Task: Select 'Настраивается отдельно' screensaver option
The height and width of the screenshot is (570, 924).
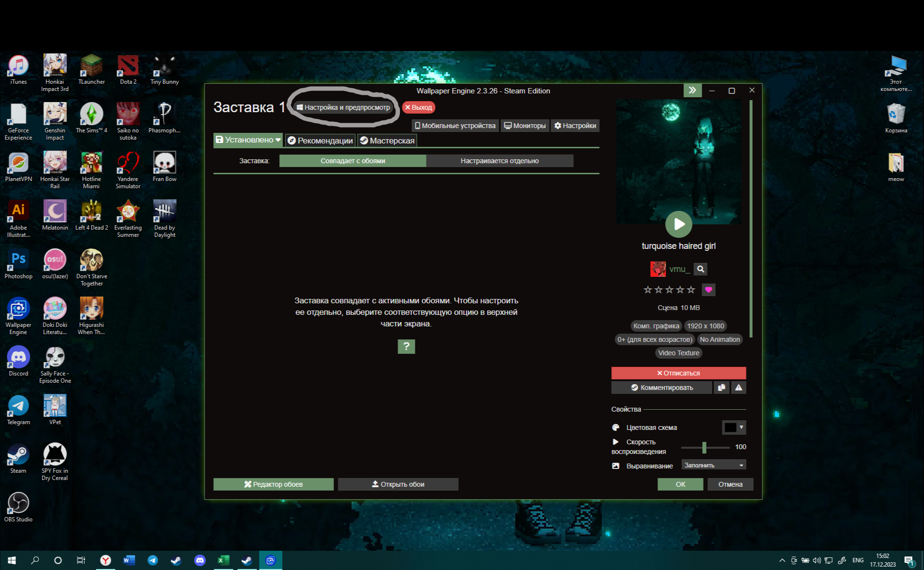Action: (x=500, y=161)
